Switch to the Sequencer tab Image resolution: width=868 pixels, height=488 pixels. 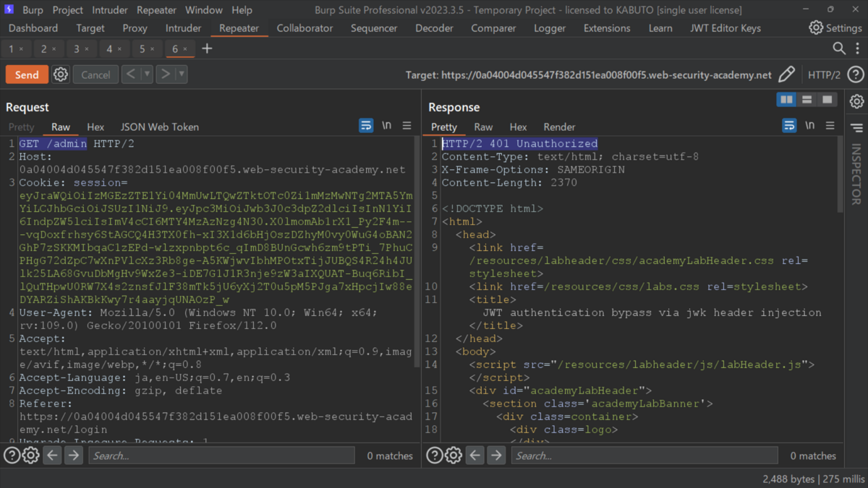374,28
